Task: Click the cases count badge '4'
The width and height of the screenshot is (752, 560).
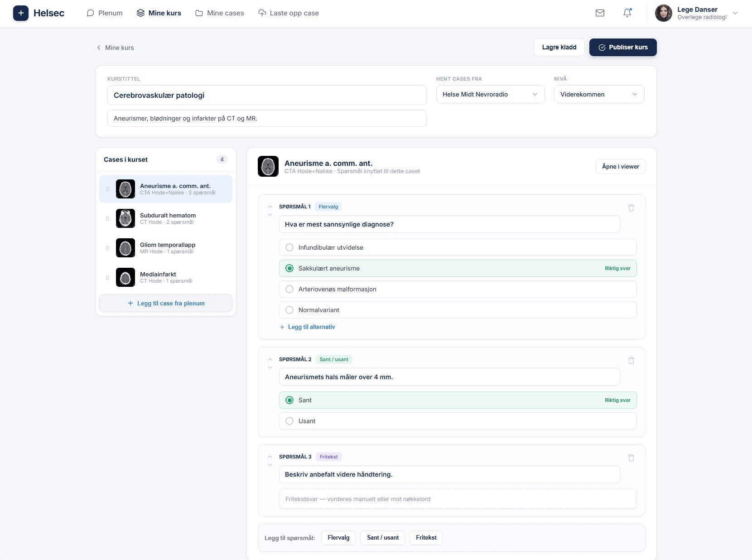Action: [x=222, y=159]
